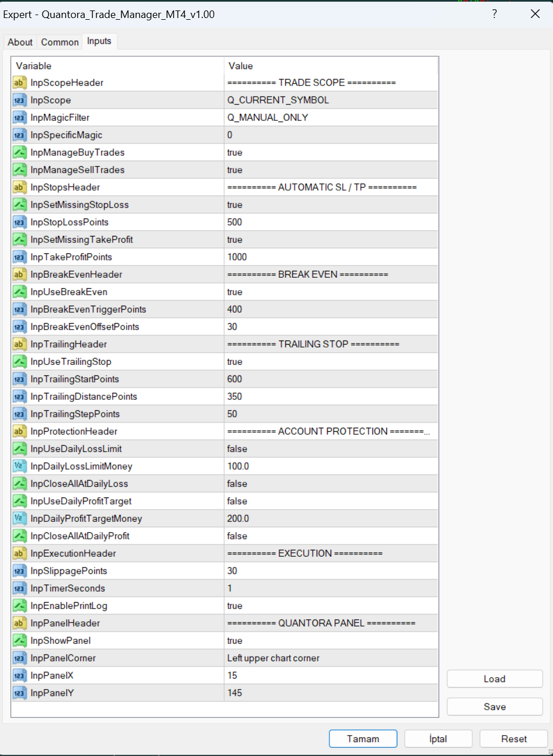Click the integer icon beside InpBreakEvenTriggerPoints
The image size is (553, 756).
[x=20, y=309]
